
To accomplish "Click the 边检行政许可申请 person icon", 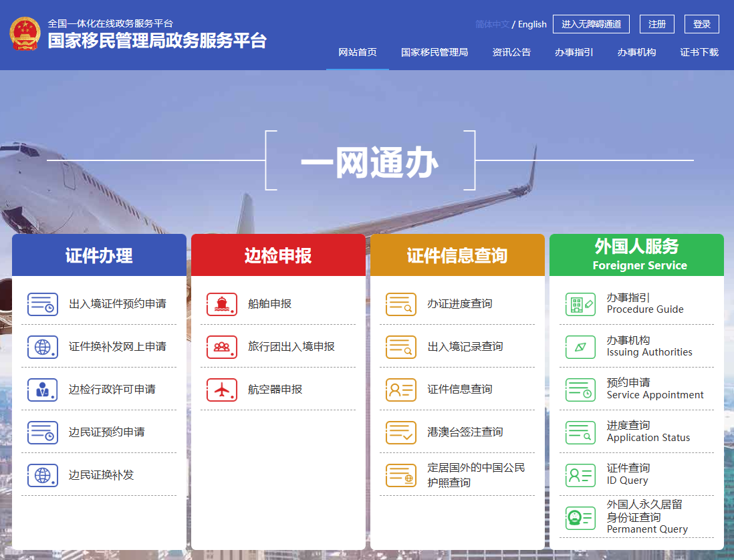I will click(x=43, y=390).
